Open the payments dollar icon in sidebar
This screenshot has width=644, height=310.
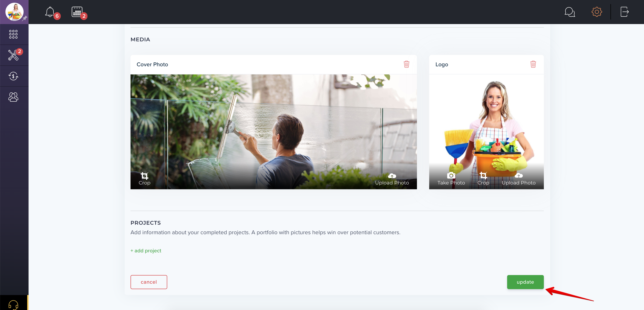coord(13,76)
